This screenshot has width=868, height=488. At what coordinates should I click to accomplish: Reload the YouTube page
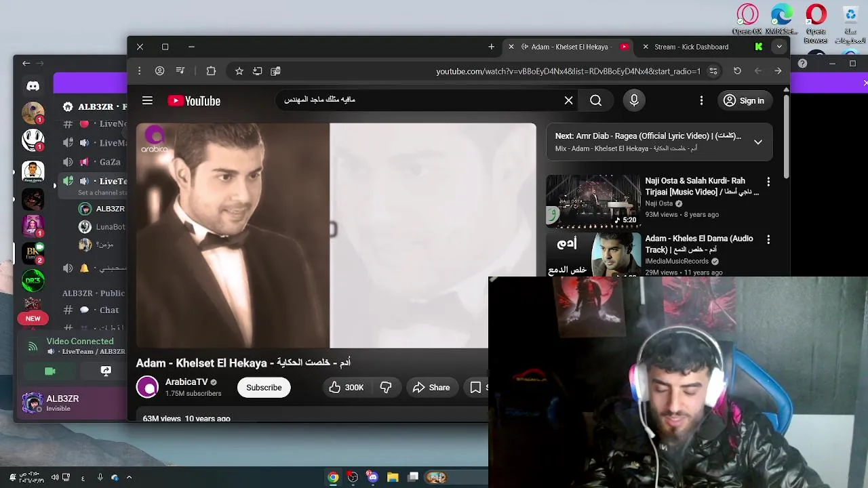pyautogui.click(x=737, y=71)
